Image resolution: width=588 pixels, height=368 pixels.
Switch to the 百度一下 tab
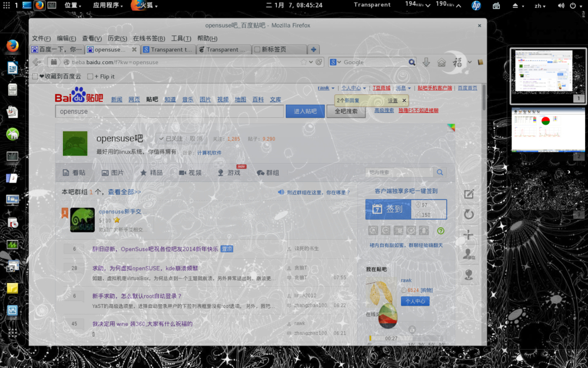click(x=57, y=49)
